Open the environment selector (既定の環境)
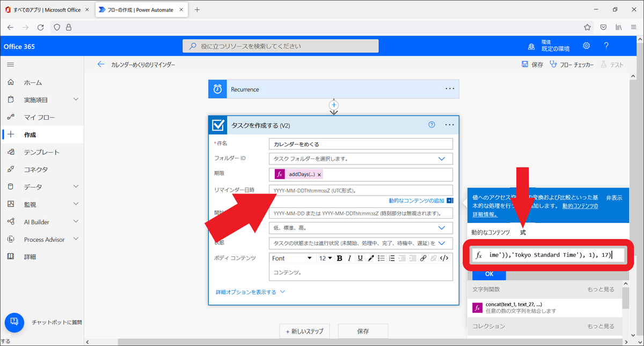644x346 pixels. pyautogui.click(x=548, y=46)
